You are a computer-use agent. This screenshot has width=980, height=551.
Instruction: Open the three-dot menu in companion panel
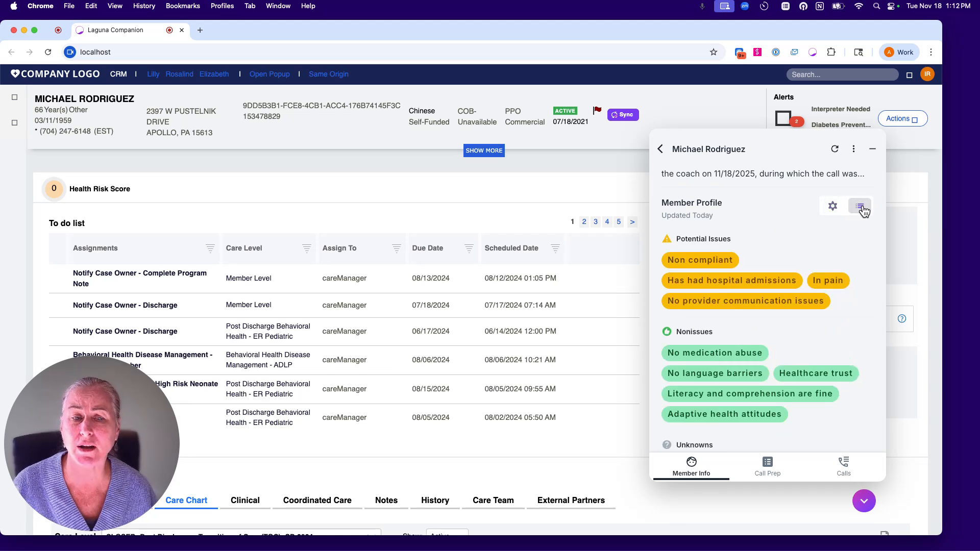(x=853, y=148)
